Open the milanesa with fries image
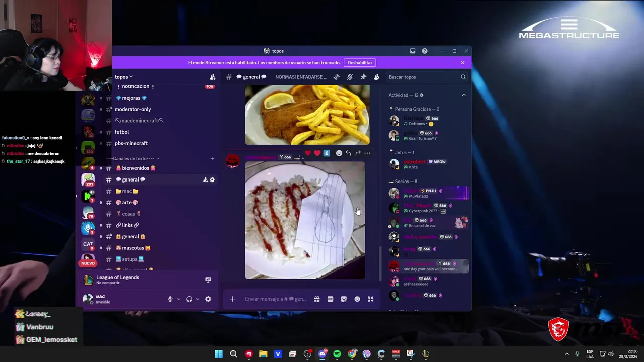The width and height of the screenshot is (644, 362). (x=307, y=115)
